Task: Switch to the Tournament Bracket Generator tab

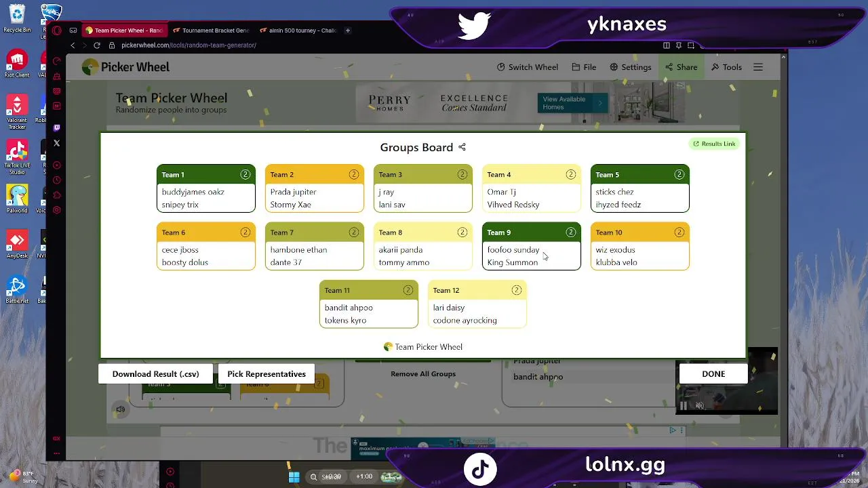Action: [x=210, y=30]
